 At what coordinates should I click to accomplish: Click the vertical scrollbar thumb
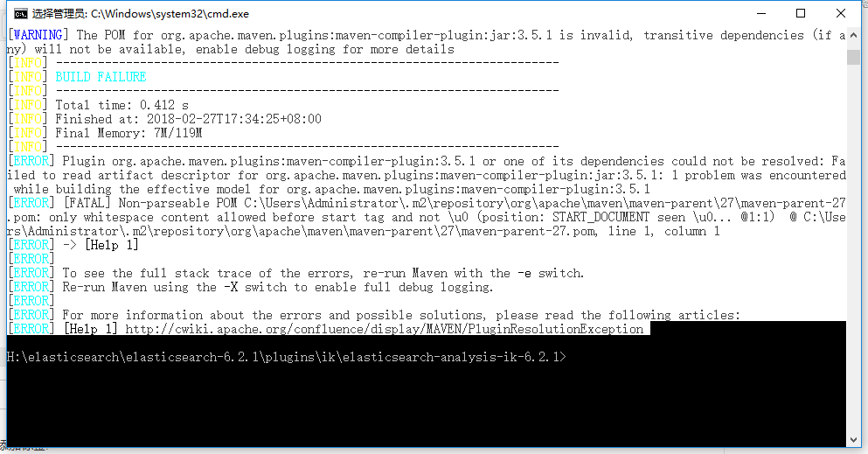pos(853,57)
